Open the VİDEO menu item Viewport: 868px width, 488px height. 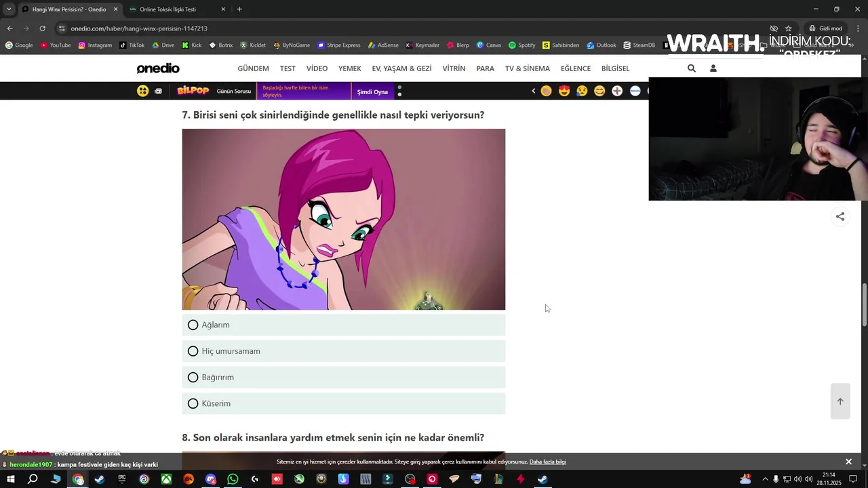click(x=317, y=68)
